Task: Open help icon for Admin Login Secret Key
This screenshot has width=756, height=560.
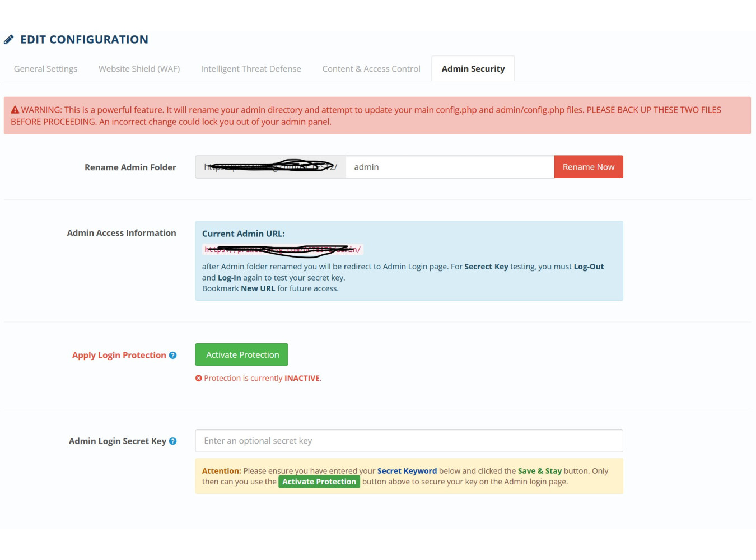Action: [x=172, y=441]
